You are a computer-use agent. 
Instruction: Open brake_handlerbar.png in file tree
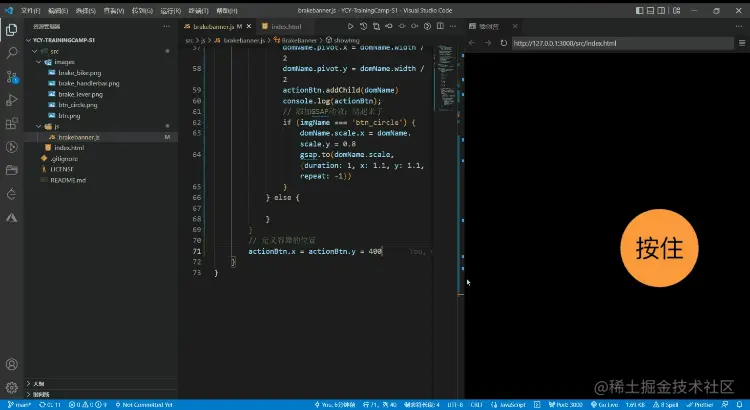pyautogui.click(x=88, y=83)
